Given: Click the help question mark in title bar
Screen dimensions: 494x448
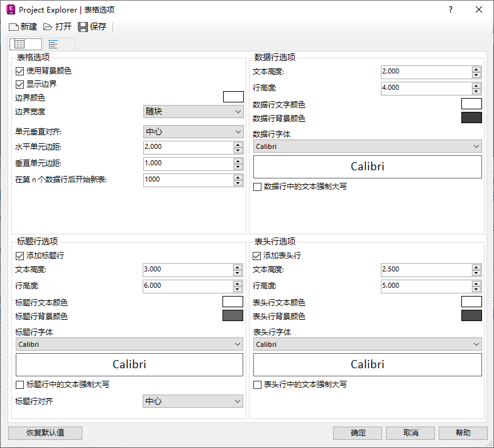Looking at the screenshot, I should click(x=451, y=10).
